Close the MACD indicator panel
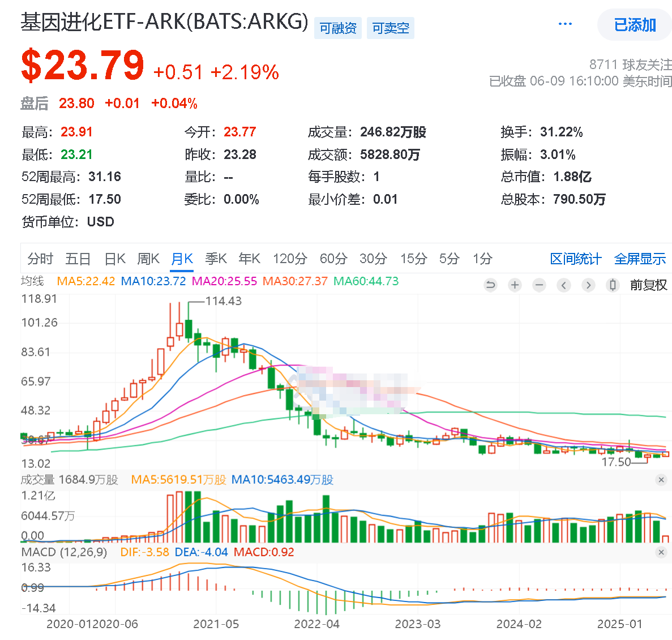 point(661,552)
